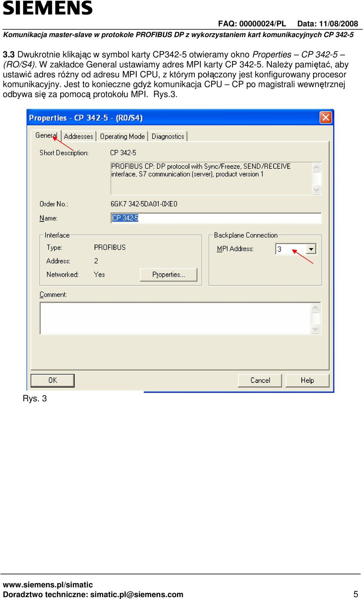Click description box scroll down arrow
The image size is (364, 599).
tap(316, 189)
